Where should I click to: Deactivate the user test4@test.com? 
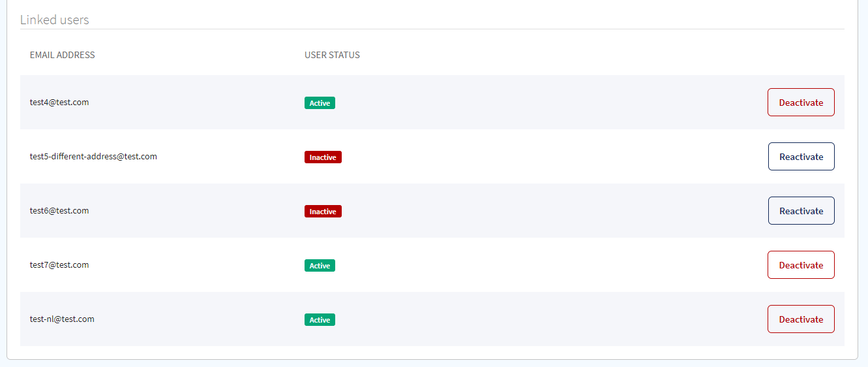tap(801, 103)
